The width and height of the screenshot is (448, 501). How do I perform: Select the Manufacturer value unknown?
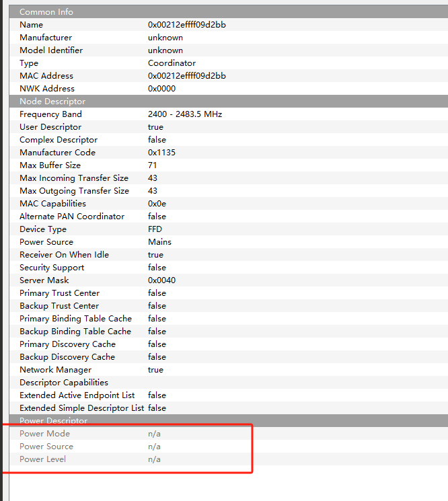165,38
